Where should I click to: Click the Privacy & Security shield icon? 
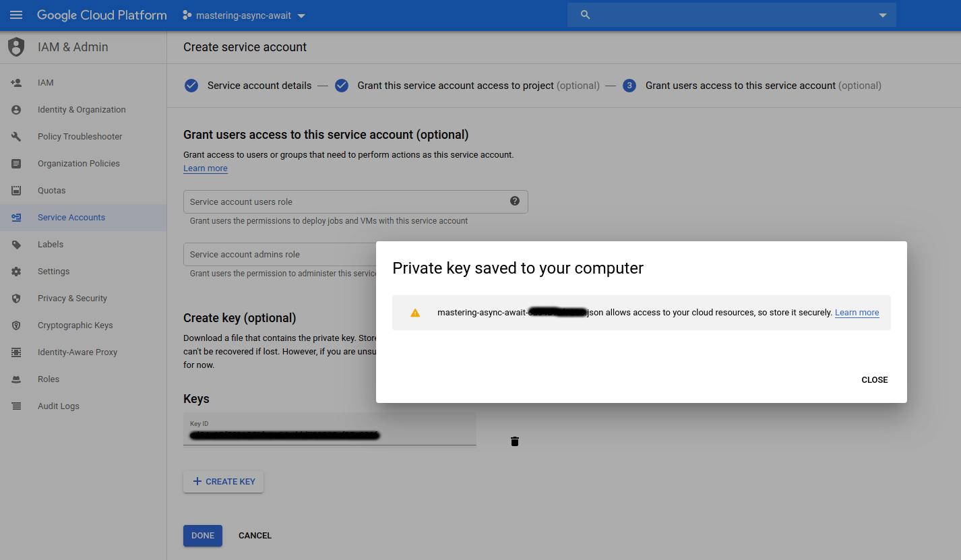16,299
